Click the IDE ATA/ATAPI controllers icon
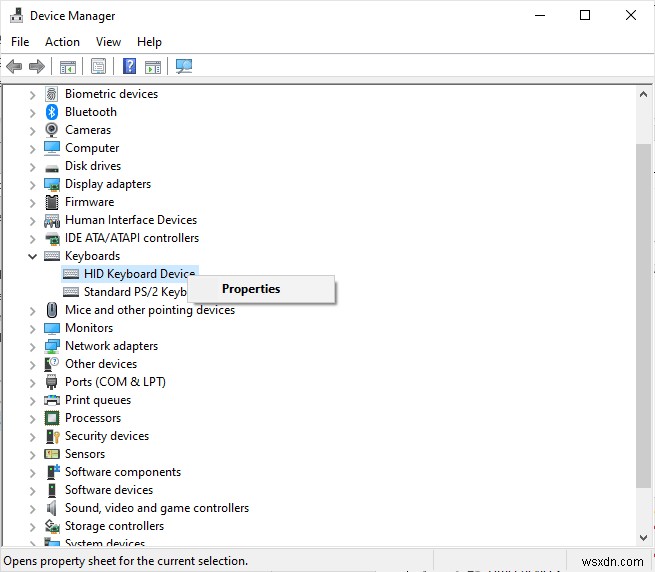 point(52,238)
